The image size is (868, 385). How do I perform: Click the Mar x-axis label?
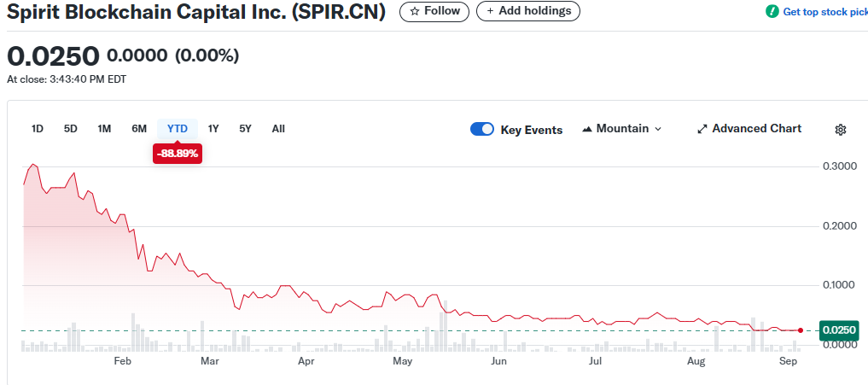click(x=210, y=362)
